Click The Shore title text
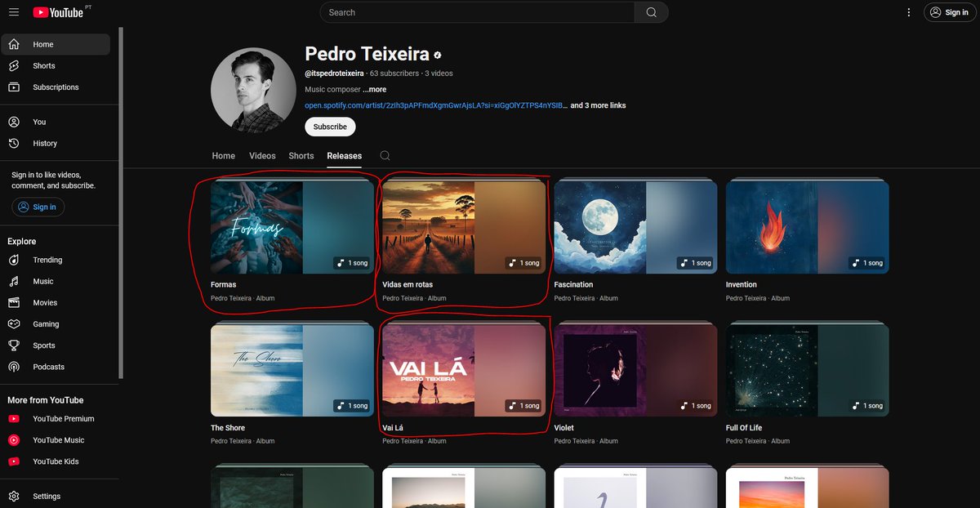 [x=228, y=427]
